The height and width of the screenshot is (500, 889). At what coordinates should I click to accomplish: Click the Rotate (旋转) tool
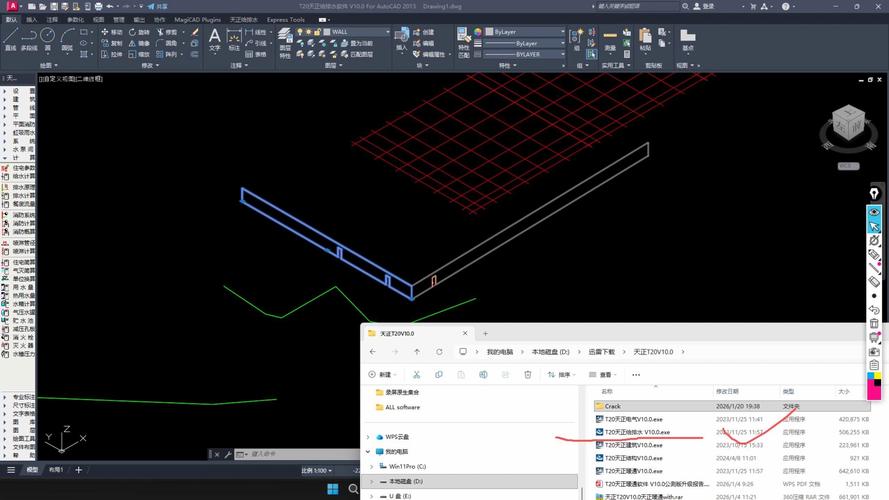[x=139, y=32]
